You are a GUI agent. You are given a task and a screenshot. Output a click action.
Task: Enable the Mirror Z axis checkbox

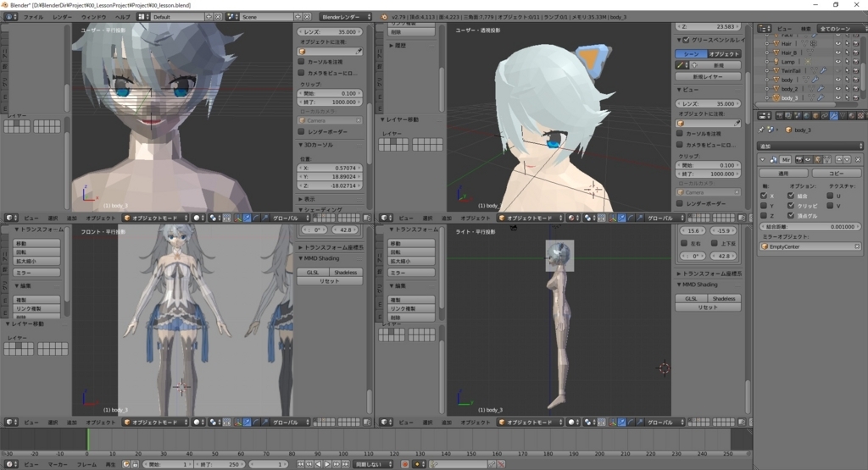(764, 216)
